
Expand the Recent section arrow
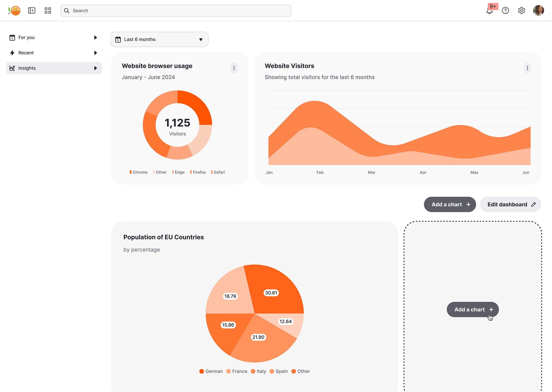pyautogui.click(x=95, y=53)
